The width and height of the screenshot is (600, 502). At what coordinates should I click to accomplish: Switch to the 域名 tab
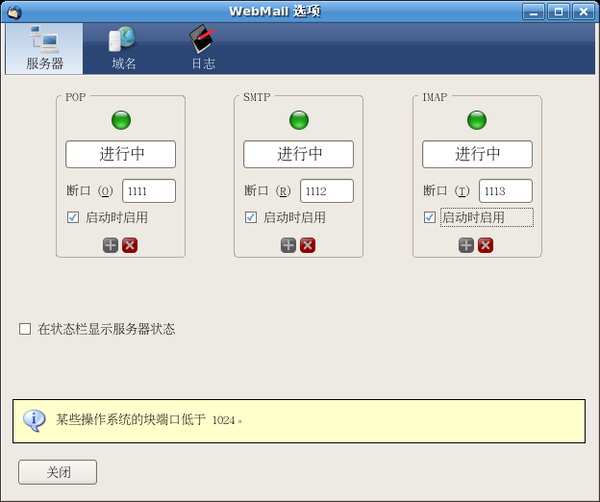coord(123,48)
